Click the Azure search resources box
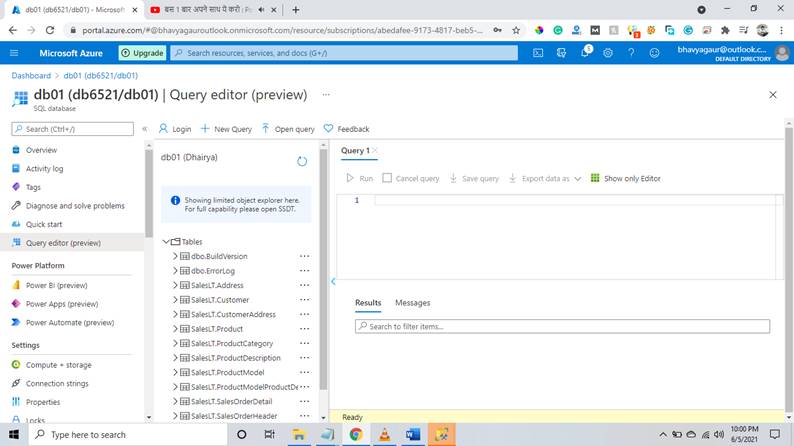 pos(344,53)
